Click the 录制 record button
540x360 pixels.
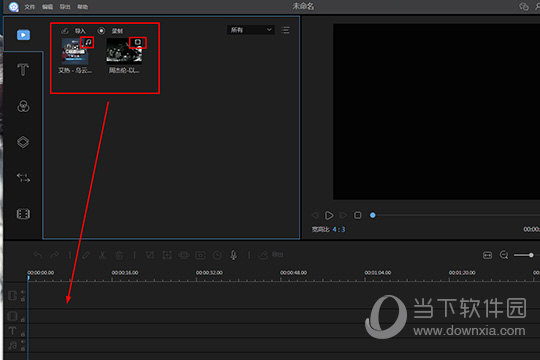[x=111, y=31]
